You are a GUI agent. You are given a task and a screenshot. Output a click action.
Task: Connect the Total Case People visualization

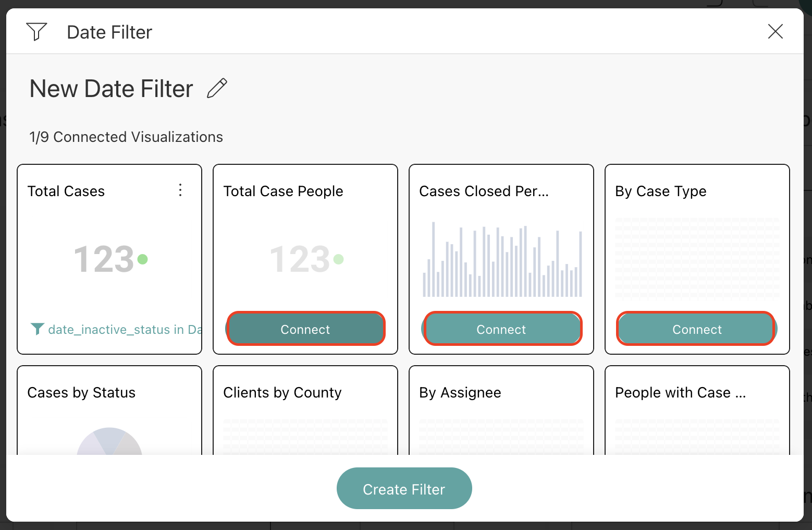tap(305, 329)
